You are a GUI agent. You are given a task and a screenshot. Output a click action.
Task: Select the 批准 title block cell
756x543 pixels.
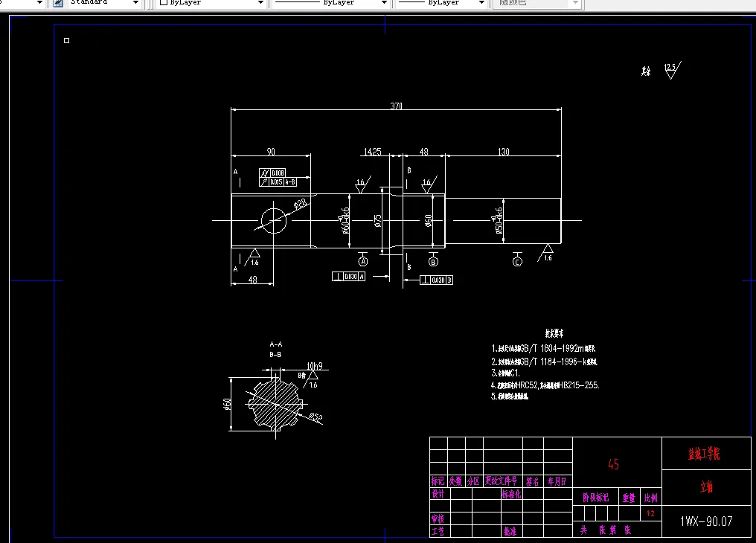pyautogui.click(x=510, y=531)
